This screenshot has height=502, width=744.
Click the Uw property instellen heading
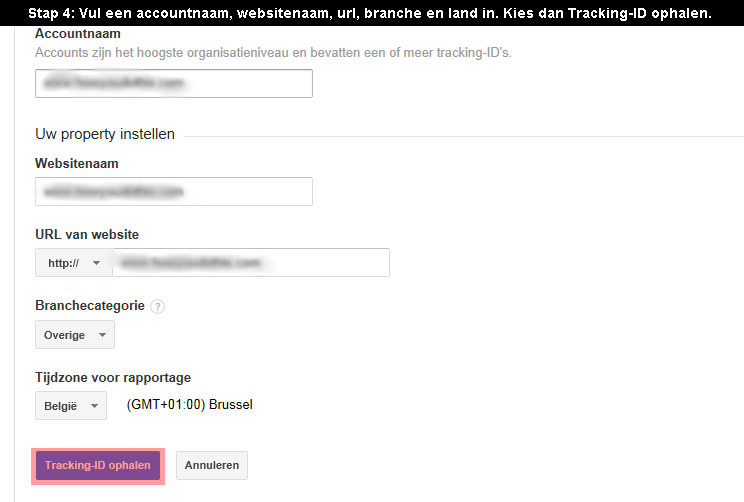(x=105, y=134)
